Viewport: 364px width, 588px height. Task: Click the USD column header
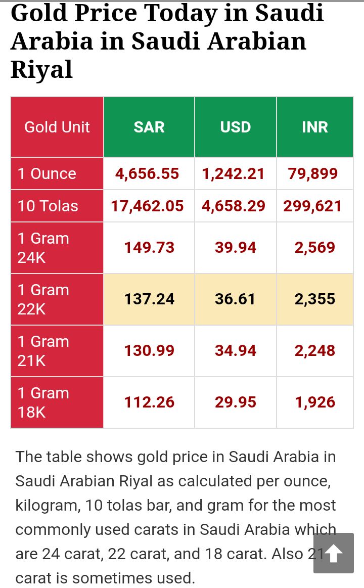click(x=236, y=127)
